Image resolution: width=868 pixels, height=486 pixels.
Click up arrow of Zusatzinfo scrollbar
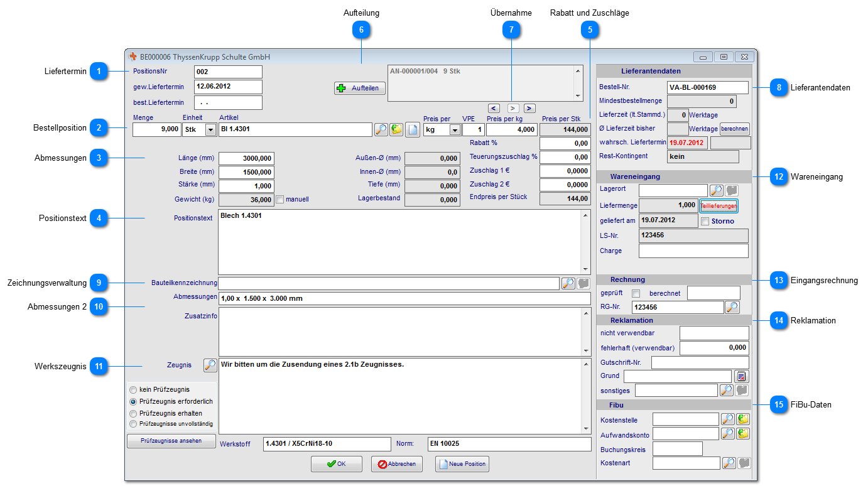(x=586, y=313)
